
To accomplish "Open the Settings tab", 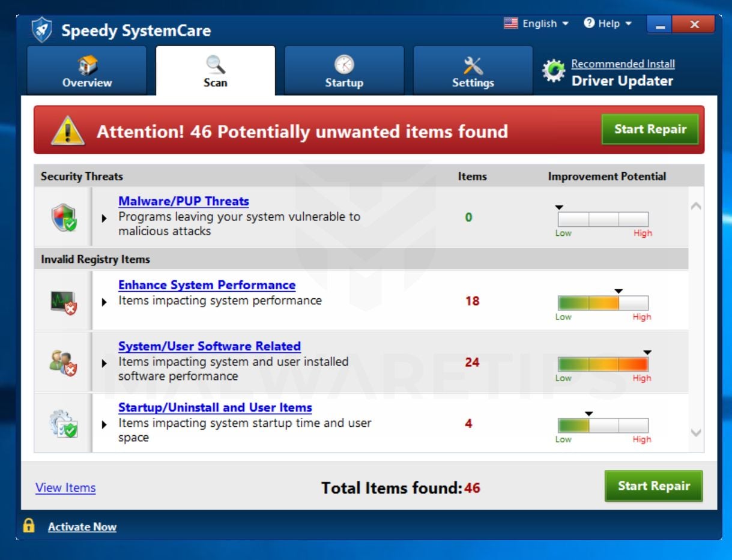I will click(x=473, y=70).
